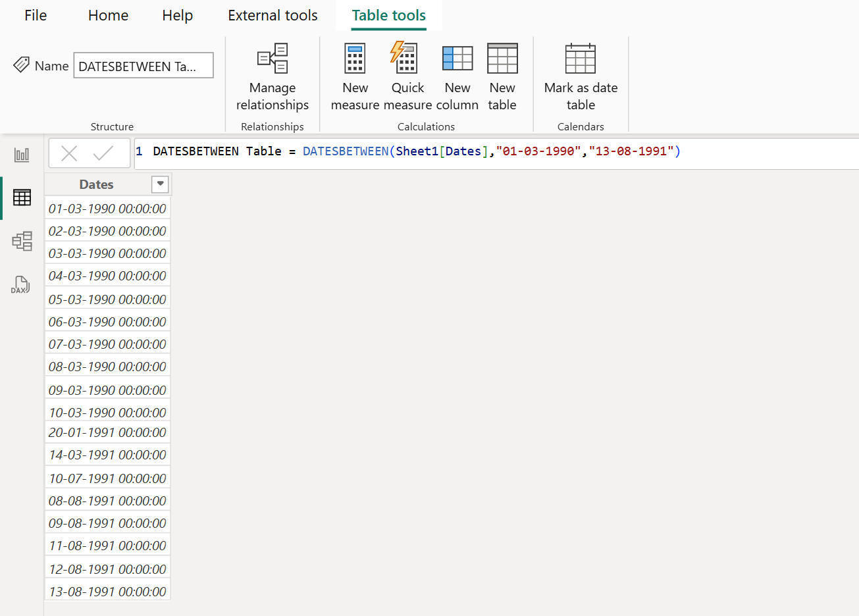Select the Dates column header

96,184
